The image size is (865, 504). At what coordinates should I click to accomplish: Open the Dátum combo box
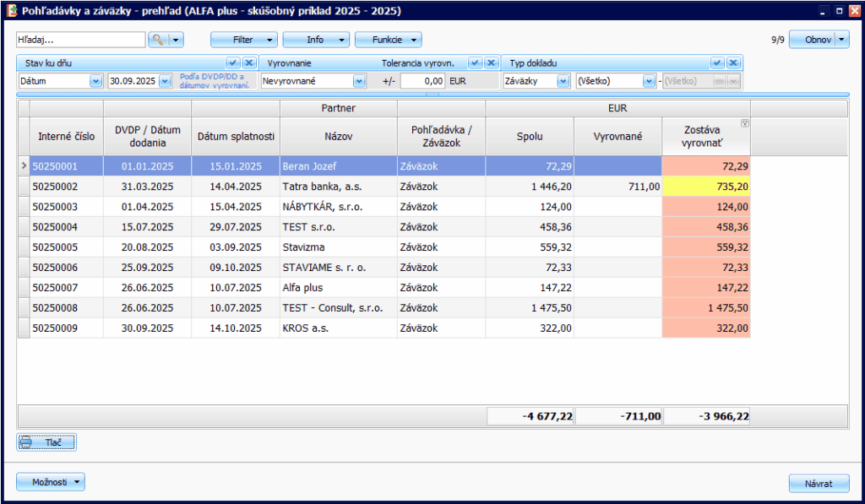95,81
